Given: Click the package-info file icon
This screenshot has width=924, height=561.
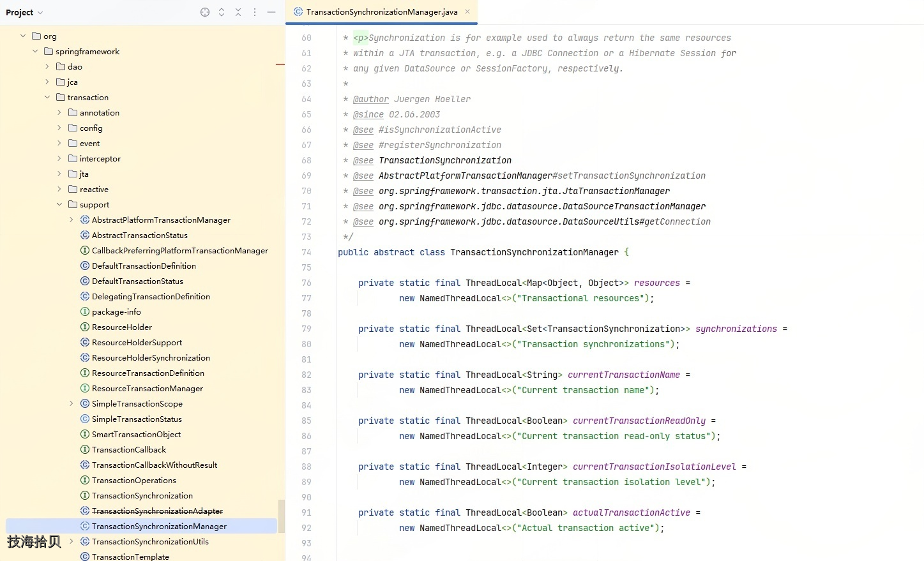Looking at the screenshot, I should coord(85,312).
